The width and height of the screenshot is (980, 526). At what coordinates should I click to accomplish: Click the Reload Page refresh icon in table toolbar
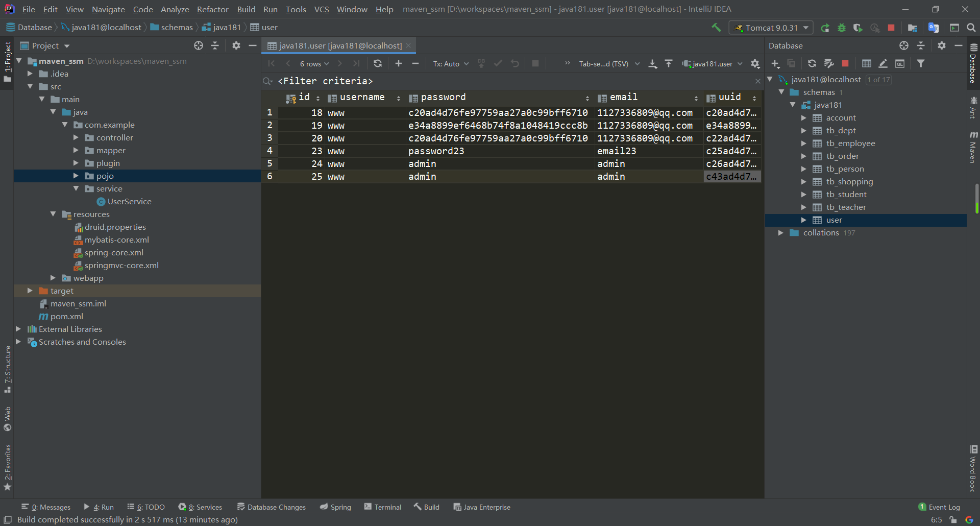[377, 63]
